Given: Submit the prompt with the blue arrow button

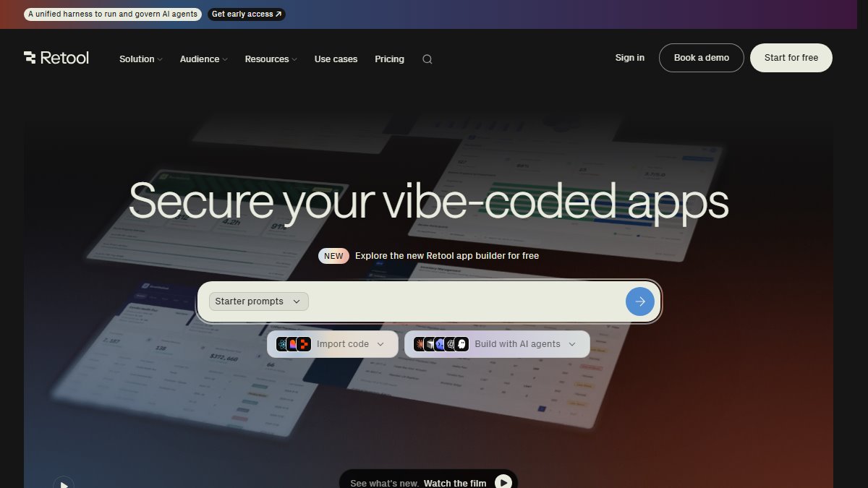Looking at the screenshot, I should pos(640,301).
